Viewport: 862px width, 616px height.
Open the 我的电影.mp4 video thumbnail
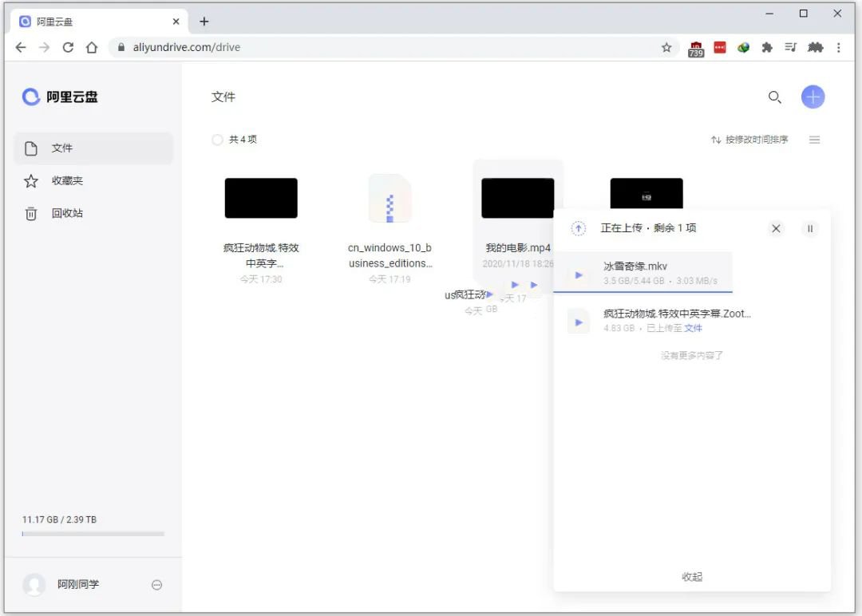(x=517, y=198)
